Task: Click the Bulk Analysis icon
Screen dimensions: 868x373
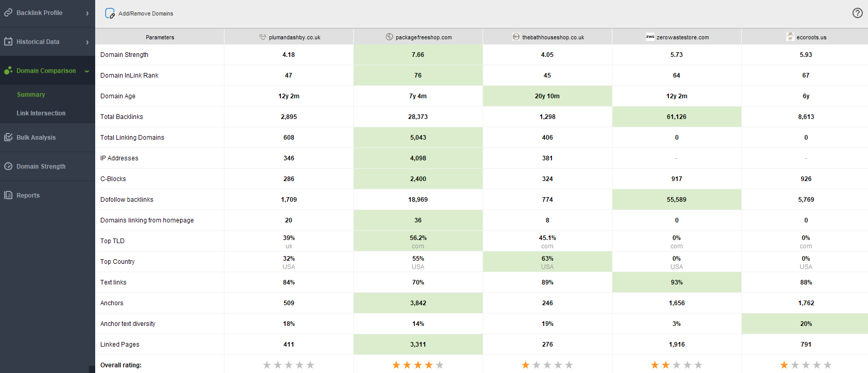Action: (8, 137)
